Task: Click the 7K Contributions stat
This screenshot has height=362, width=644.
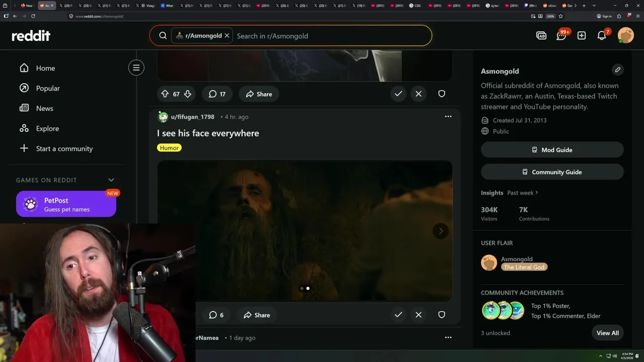Action: pos(534,213)
